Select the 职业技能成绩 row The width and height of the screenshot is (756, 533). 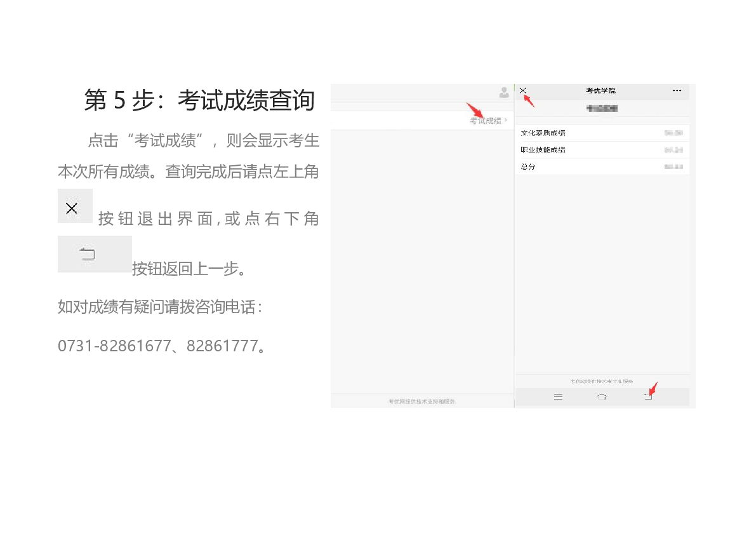[x=543, y=150]
